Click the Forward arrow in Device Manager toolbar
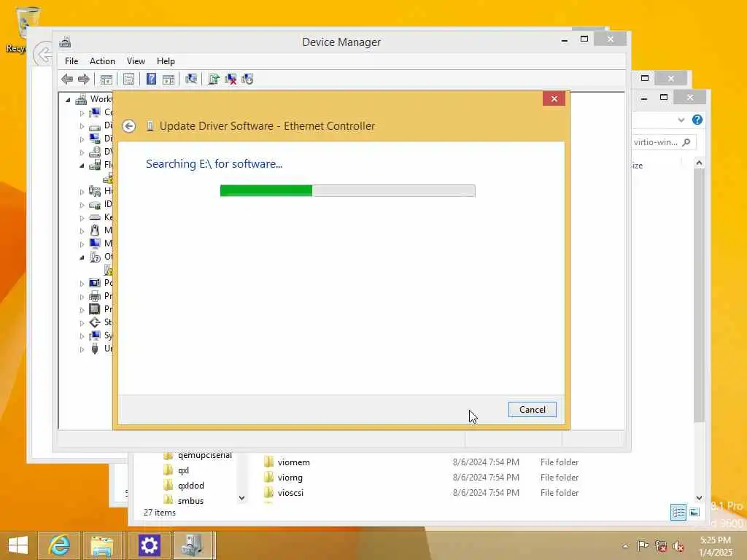This screenshot has height=560, width=747. 84,79
